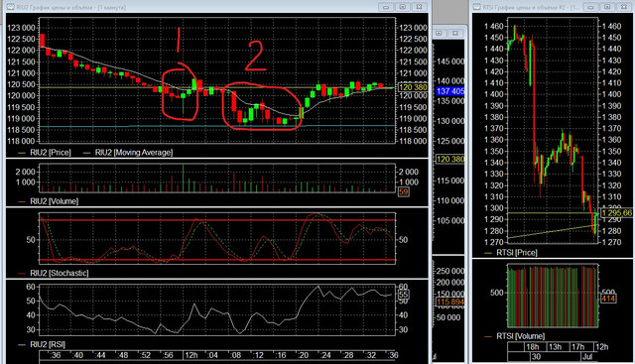The height and width of the screenshot is (364, 635).
Task: Click the 145 000 axis value in middle window
Action: coord(450,61)
